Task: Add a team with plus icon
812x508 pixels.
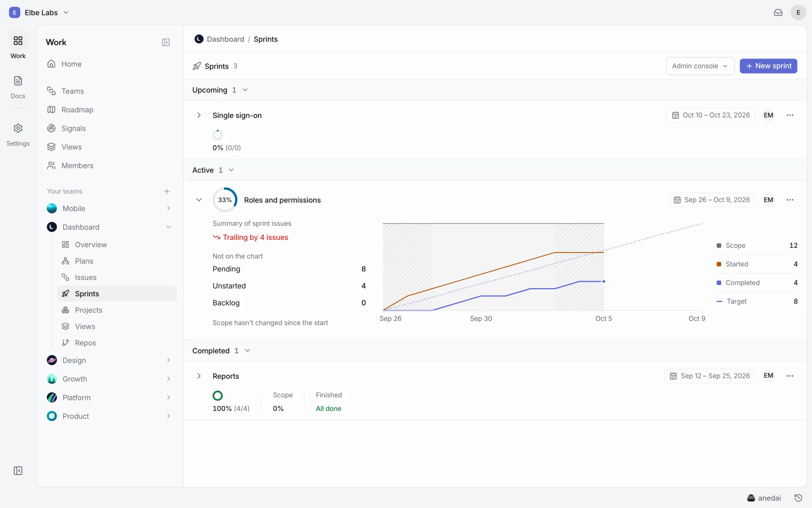Action: coord(167,191)
